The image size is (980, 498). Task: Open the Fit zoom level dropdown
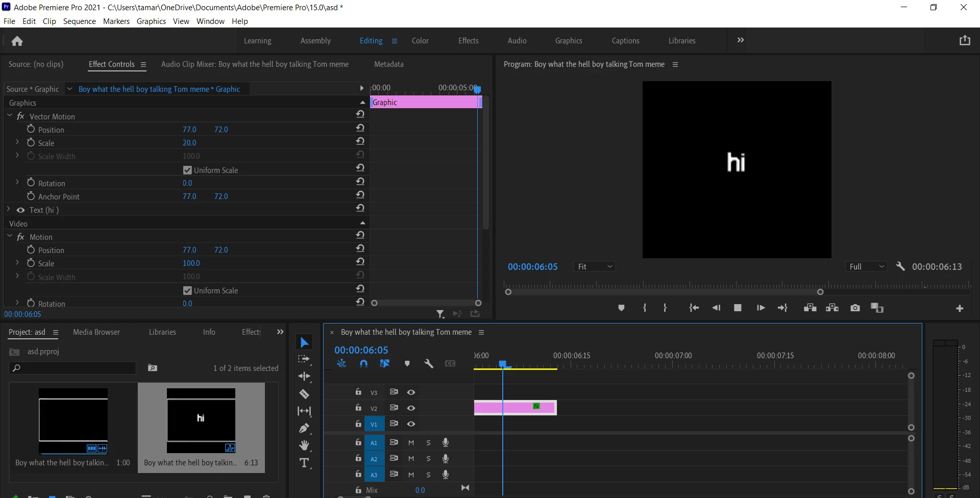pyautogui.click(x=595, y=266)
